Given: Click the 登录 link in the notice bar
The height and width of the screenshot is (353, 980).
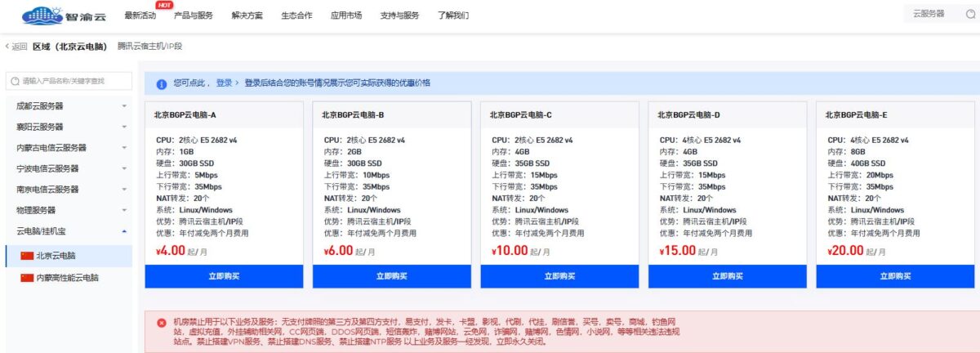Looking at the screenshot, I should 224,83.
